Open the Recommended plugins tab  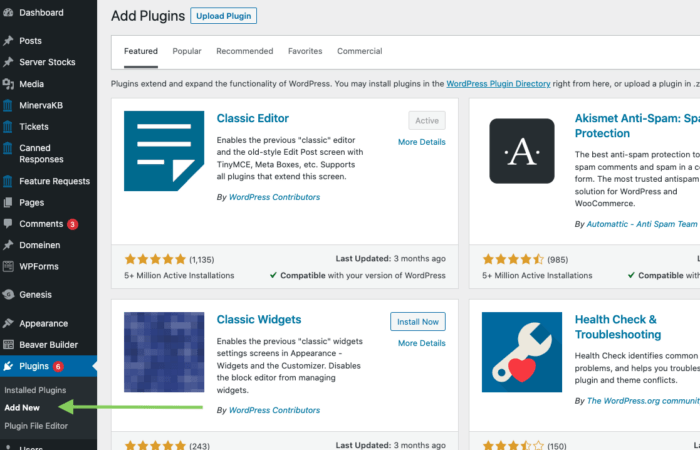[245, 51]
